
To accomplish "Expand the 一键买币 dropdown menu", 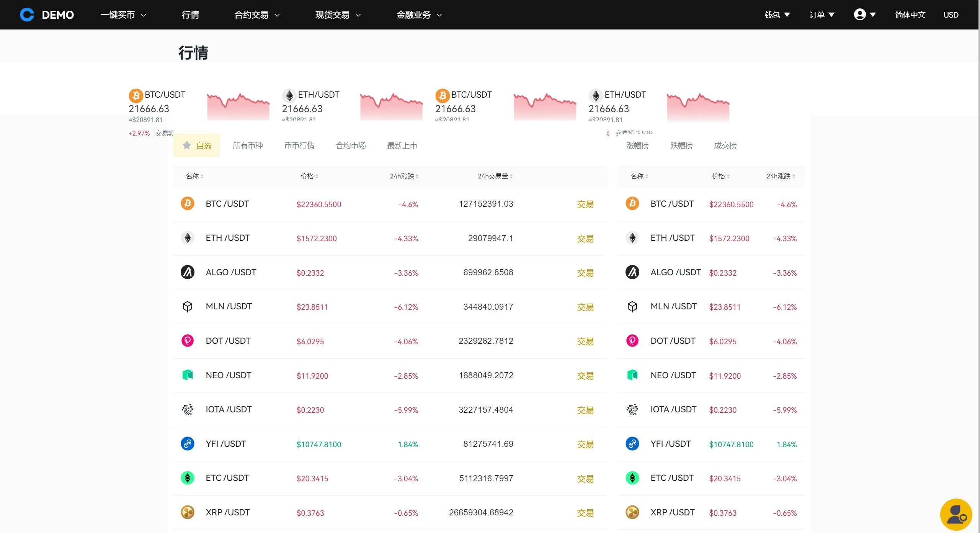I will click(123, 15).
